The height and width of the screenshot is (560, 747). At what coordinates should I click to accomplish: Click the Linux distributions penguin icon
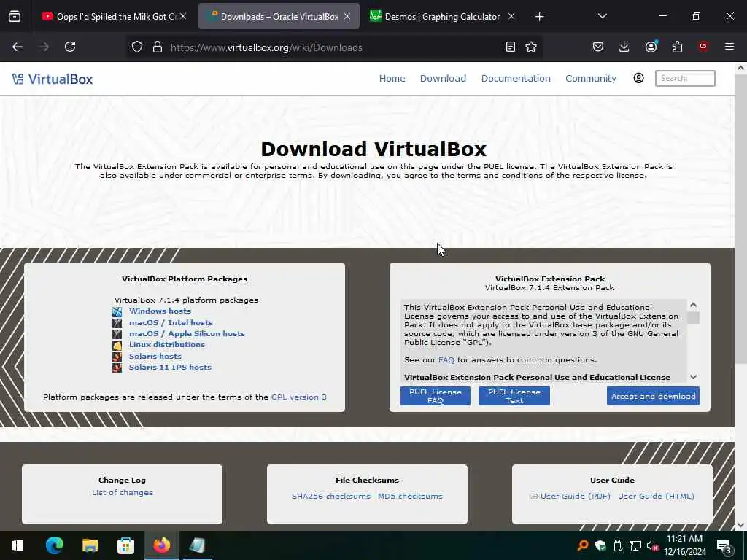[x=117, y=345]
